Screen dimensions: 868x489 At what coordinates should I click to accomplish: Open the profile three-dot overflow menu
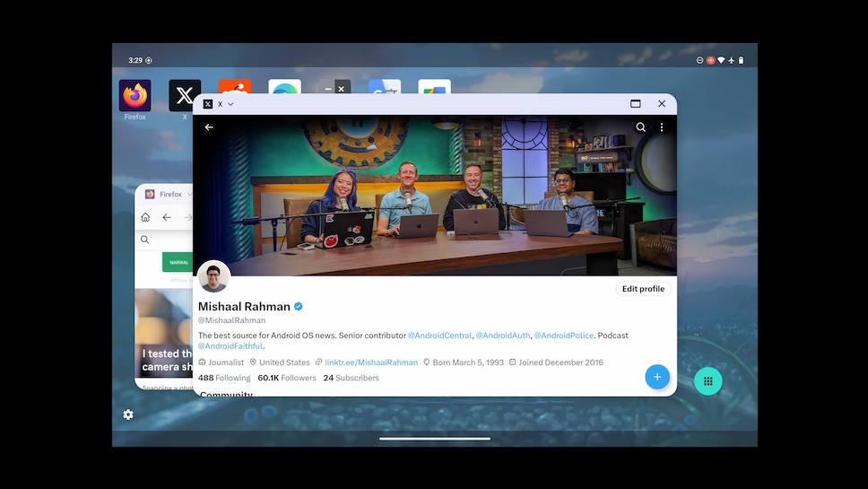click(662, 127)
